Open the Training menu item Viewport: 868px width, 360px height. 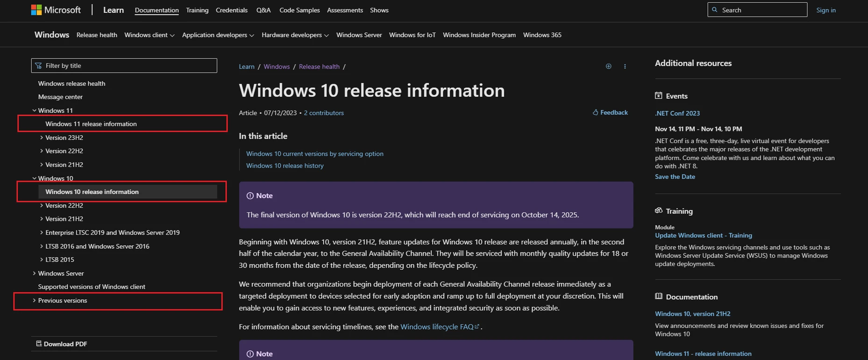click(197, 10)
